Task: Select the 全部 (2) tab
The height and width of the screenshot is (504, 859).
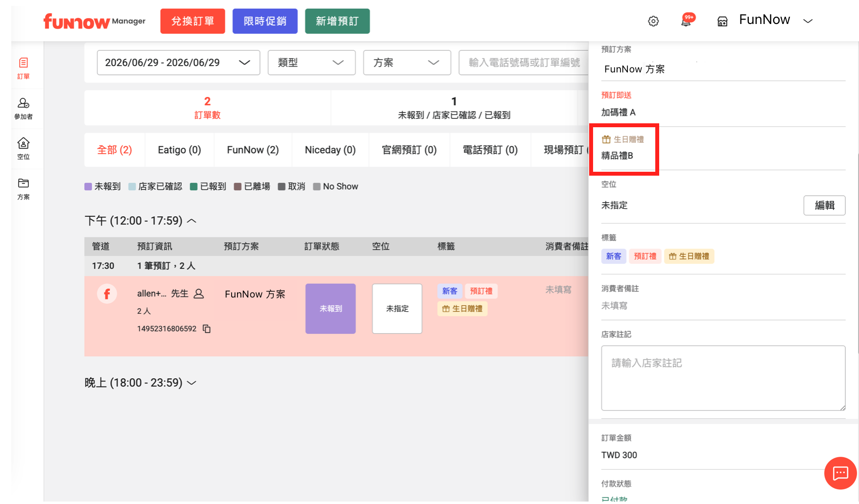Action: [115, 150]
